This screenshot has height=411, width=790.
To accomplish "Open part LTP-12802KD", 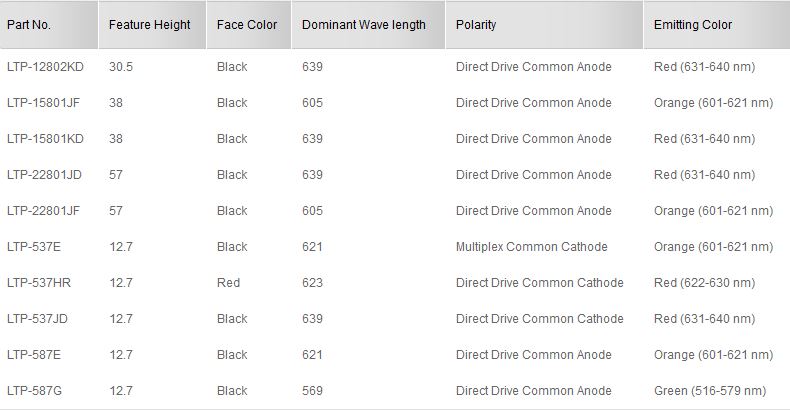I will point(46,67).
